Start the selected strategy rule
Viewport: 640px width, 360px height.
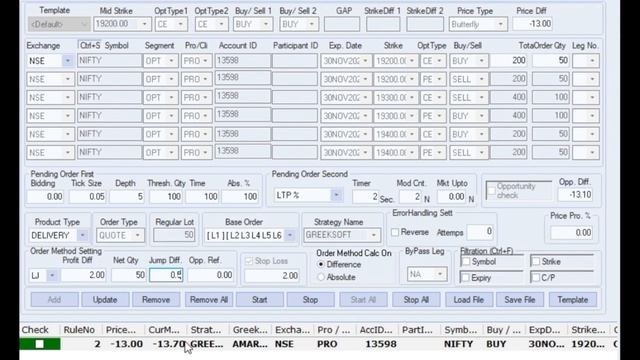point(260,300)
